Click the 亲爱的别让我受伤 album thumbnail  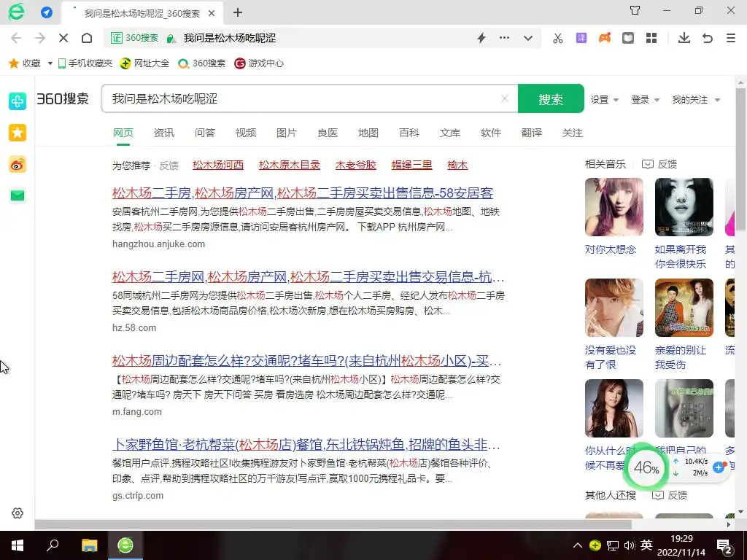(684, 308)
